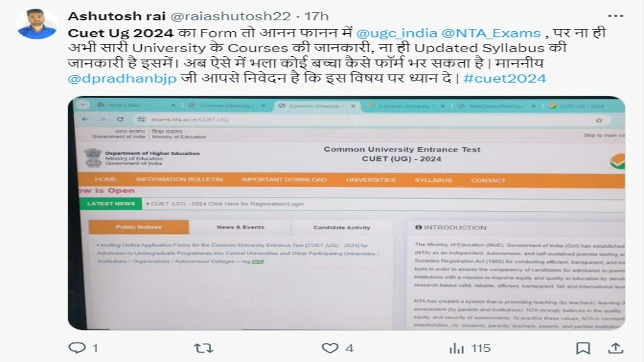Share the tweet via upload icon
644x362 pixels.
tap(615, 348)
